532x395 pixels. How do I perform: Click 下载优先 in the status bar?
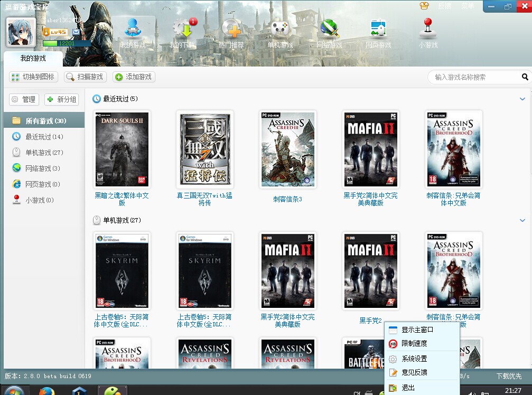[x=509, y=376]
